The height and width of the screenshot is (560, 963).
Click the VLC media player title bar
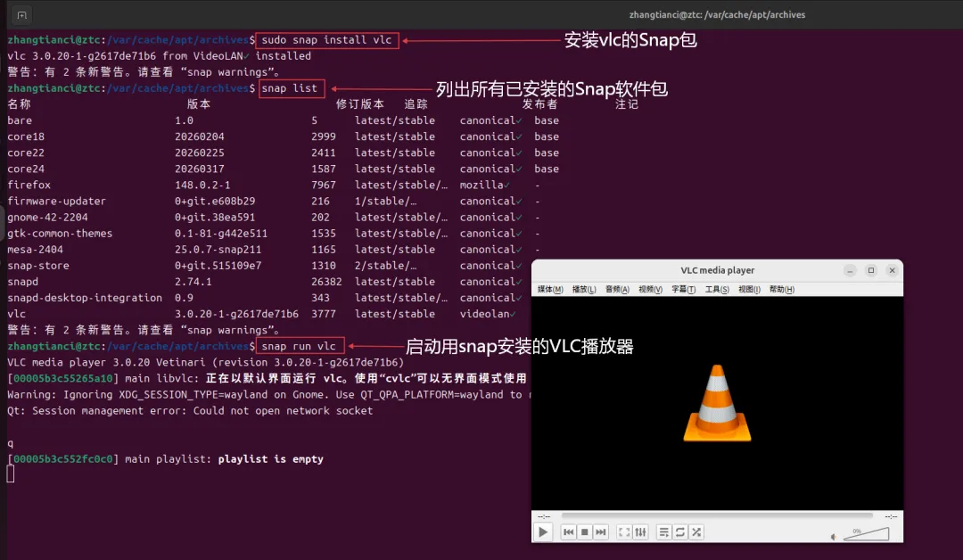click(717, 270)
